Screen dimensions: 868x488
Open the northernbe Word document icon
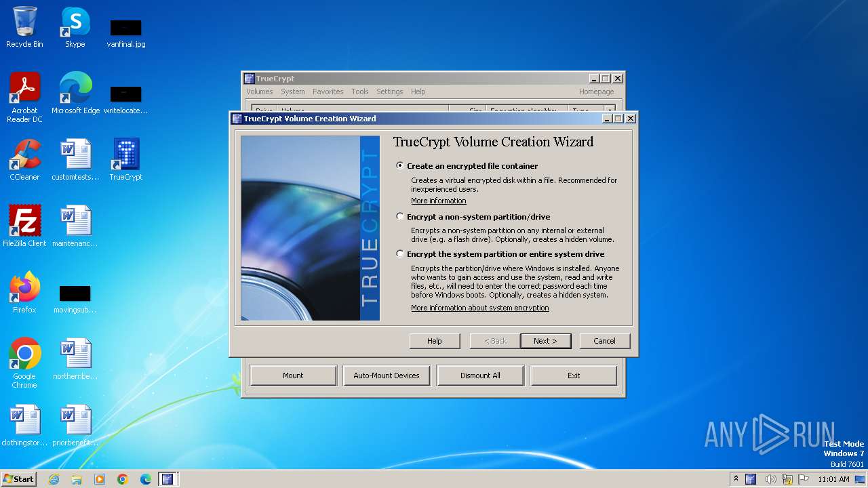point(75,359)
